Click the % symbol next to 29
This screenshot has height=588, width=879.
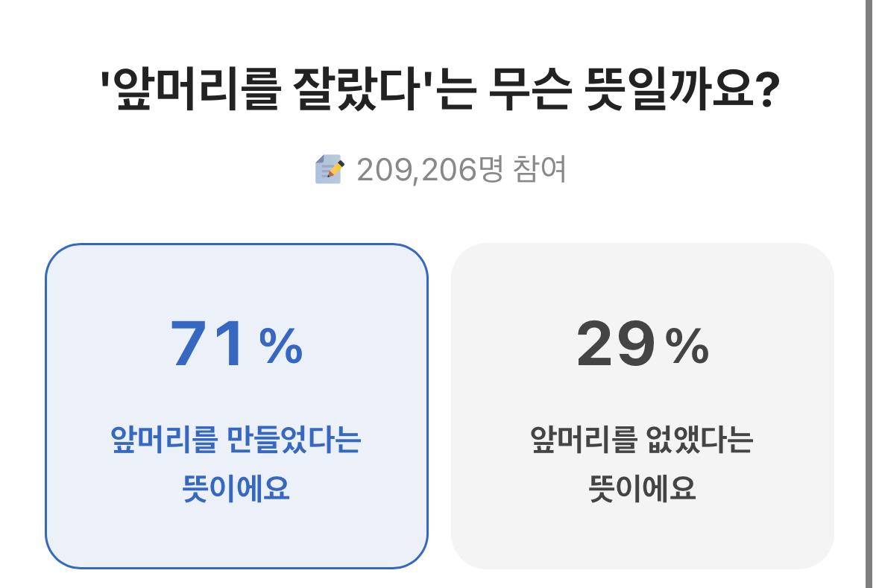(687, 347)
